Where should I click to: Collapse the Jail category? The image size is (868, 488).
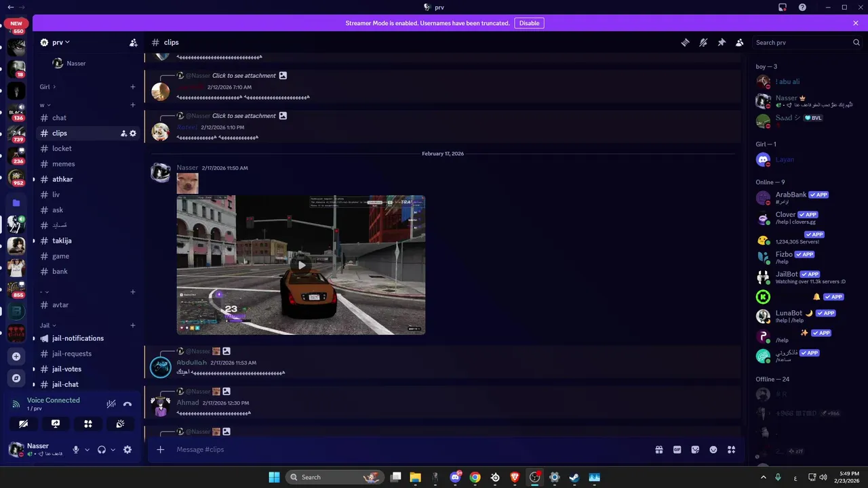48,325
